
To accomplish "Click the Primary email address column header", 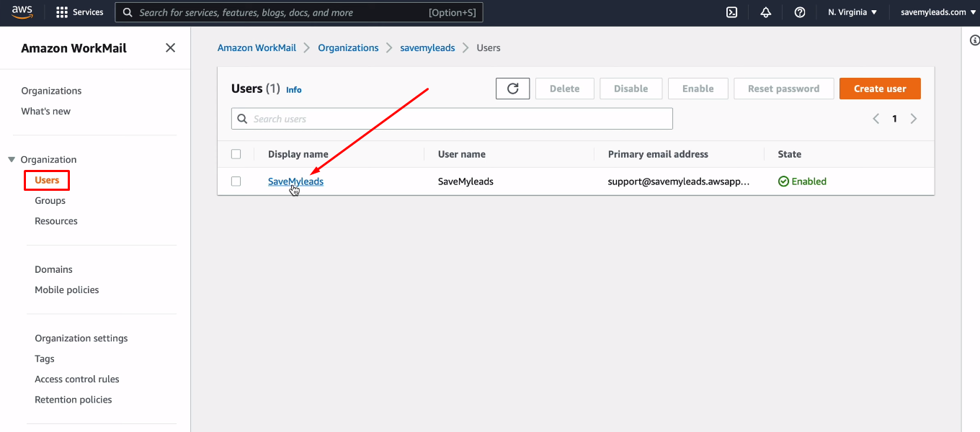I will [658, 154].
